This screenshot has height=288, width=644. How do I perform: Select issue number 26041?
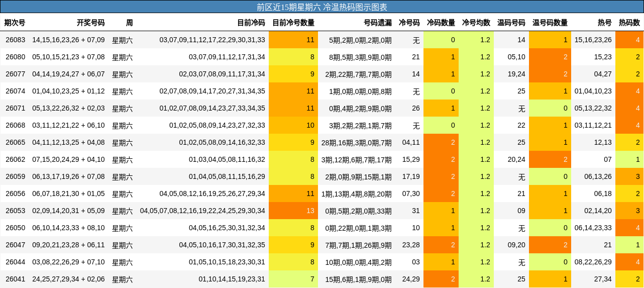coord(16,279)
